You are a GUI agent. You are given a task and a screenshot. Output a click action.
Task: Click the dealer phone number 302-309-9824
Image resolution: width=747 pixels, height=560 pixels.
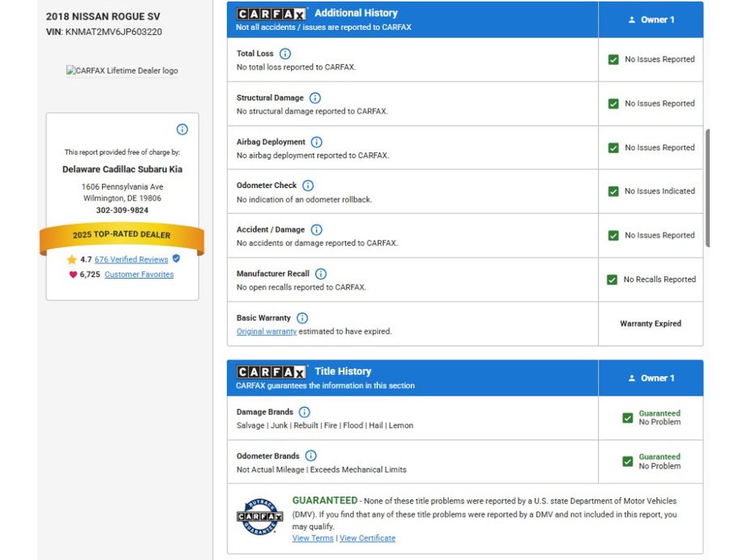tap(122, 210)
